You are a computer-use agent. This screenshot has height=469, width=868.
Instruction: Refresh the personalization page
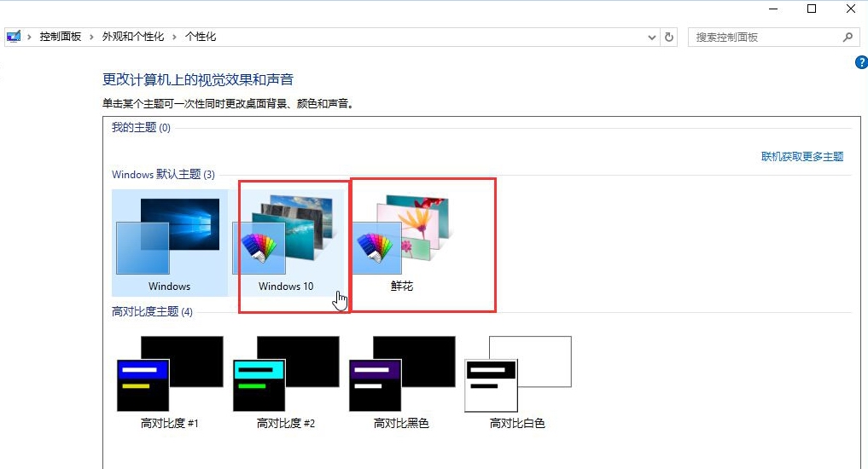[669, 37]
